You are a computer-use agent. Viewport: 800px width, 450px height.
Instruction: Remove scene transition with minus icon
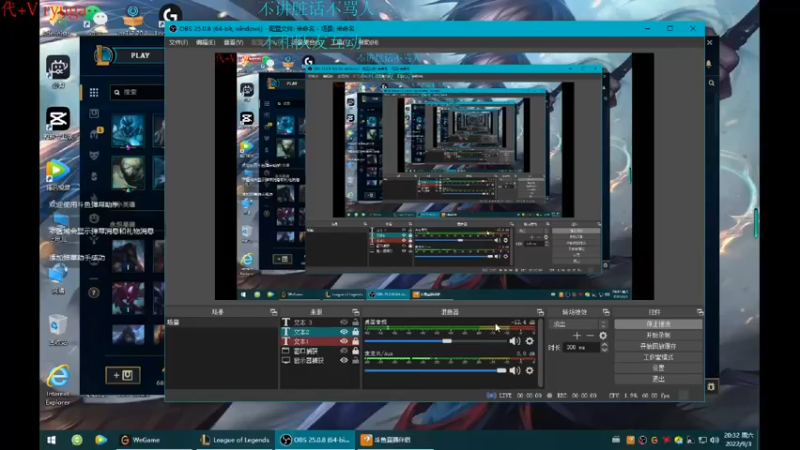590,336
